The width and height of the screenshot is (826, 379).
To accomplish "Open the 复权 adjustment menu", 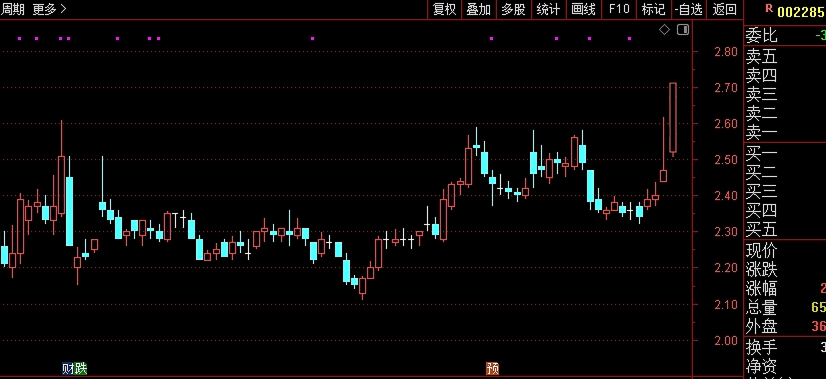I will (x=444, y=9).
